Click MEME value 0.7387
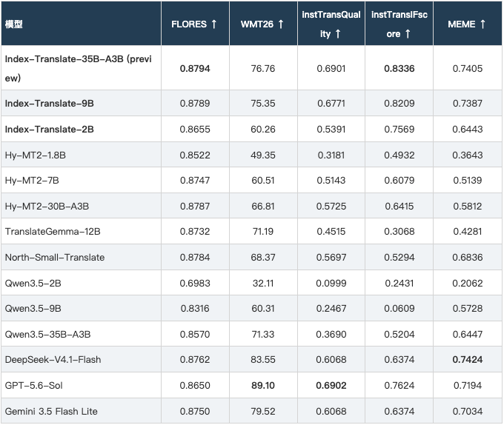The image size is (504, 425). 468,104
